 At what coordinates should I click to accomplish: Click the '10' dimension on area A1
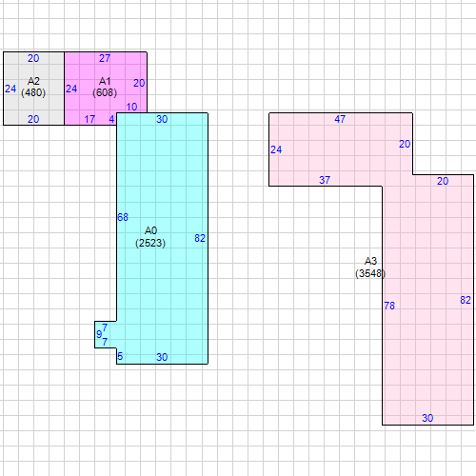(131, 107)
